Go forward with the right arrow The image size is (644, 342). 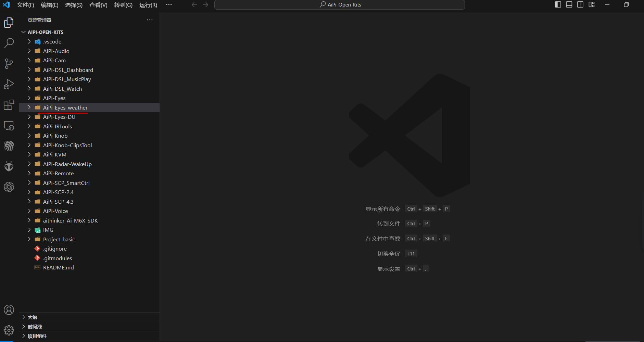coord(205,5)
